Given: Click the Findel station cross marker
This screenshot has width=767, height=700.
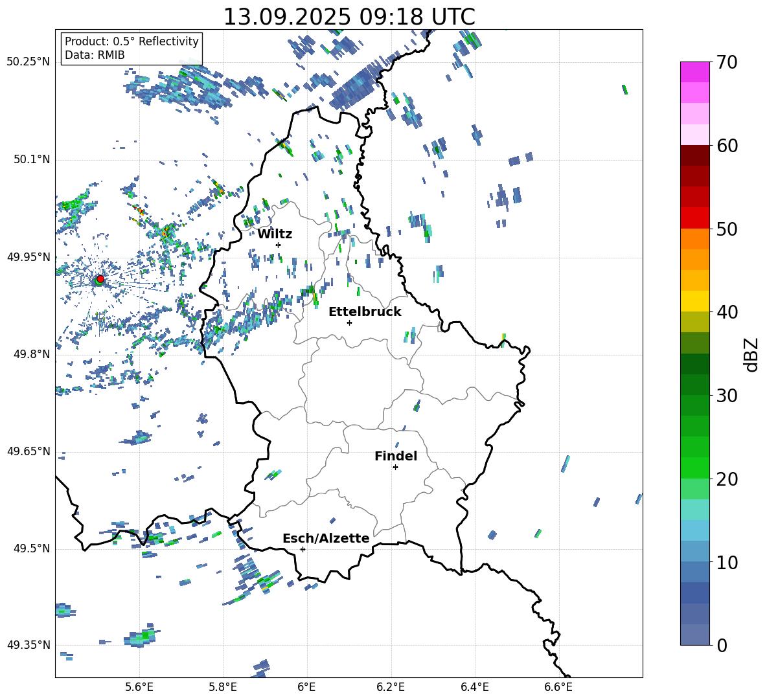Looking at the screenshot, I should pyautogui.click(x=395, y=467).
